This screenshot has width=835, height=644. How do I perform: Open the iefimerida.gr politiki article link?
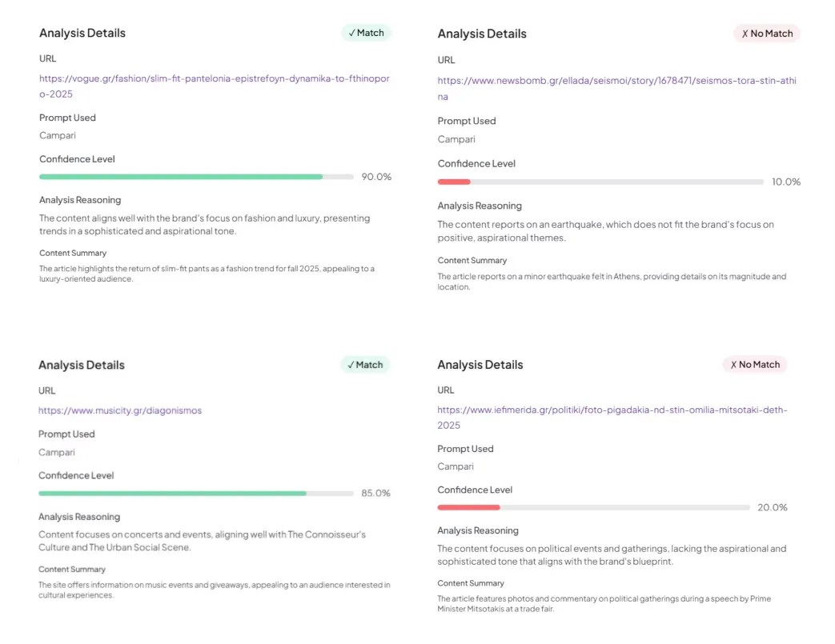tap(612, 418)
